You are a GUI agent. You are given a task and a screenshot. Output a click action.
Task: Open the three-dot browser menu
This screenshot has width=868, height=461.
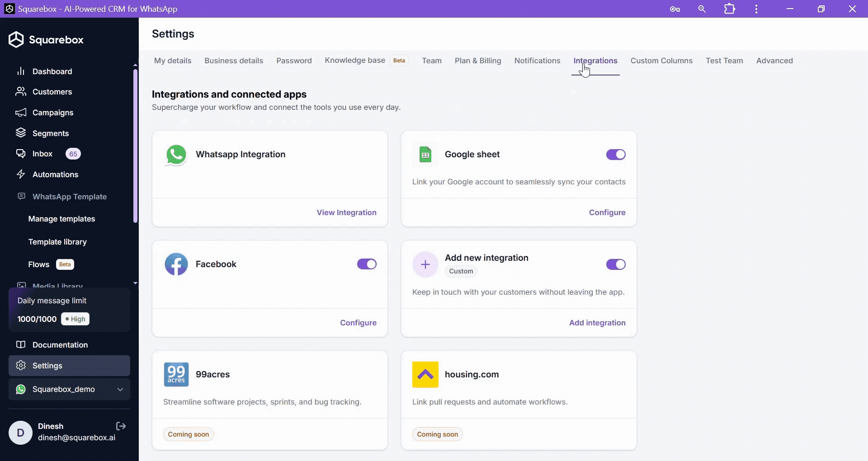pyautogui.click(x=756, y=9)
